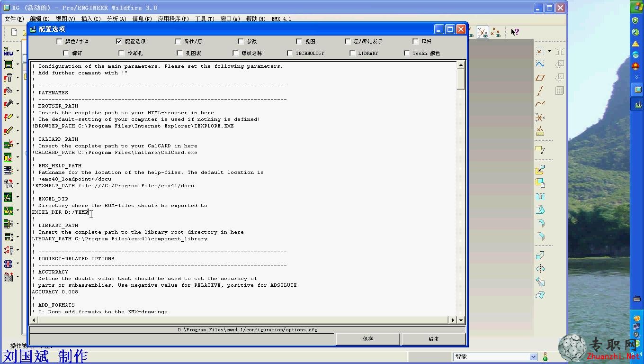Select the sketch tool on right toolbar
644x364 pixels.
pos(540,64)
